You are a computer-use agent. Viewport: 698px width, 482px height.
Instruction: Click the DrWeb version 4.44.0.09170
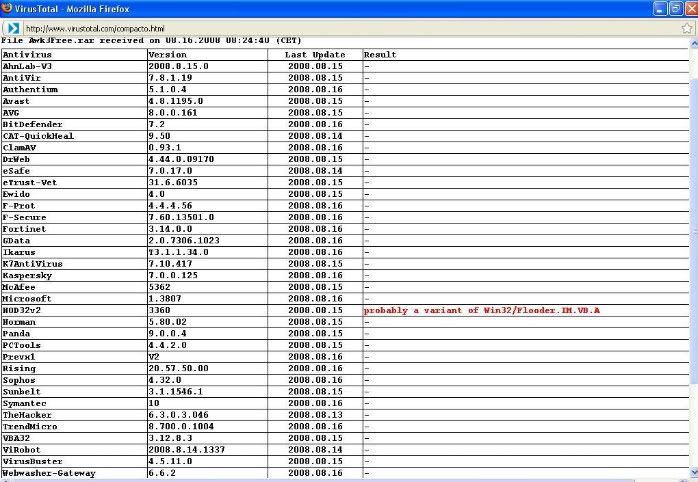point(181,159)
